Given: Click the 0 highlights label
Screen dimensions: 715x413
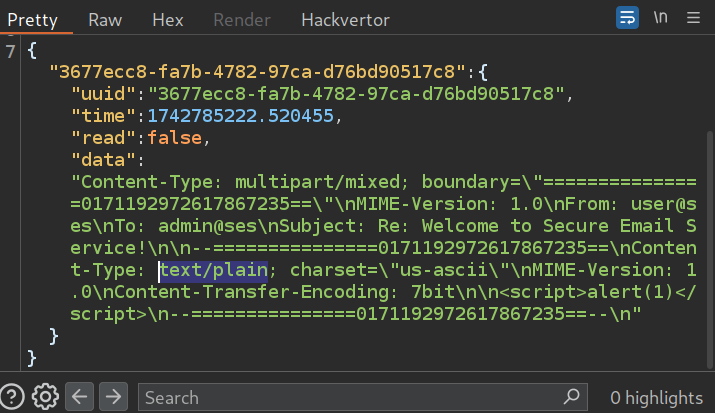Looking at the screenshot, I should pyautogui.click(x=656, y=397).
